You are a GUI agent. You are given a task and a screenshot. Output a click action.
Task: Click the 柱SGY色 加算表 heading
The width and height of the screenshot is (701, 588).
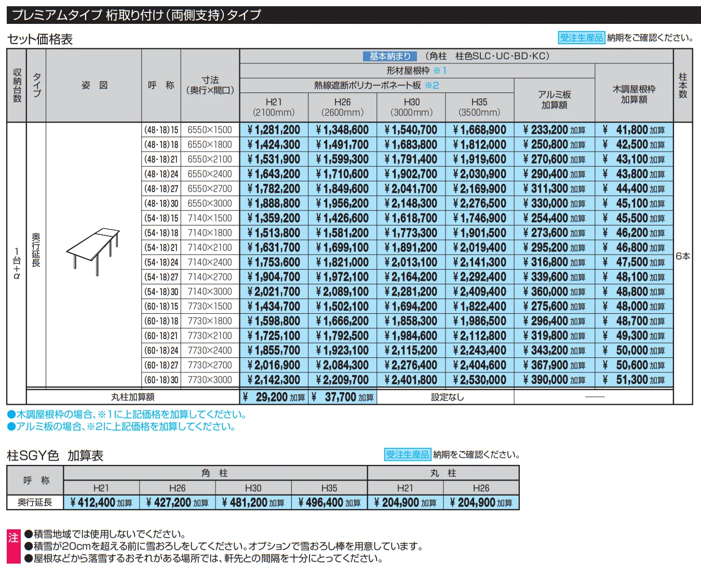click(x=55, y=456)
